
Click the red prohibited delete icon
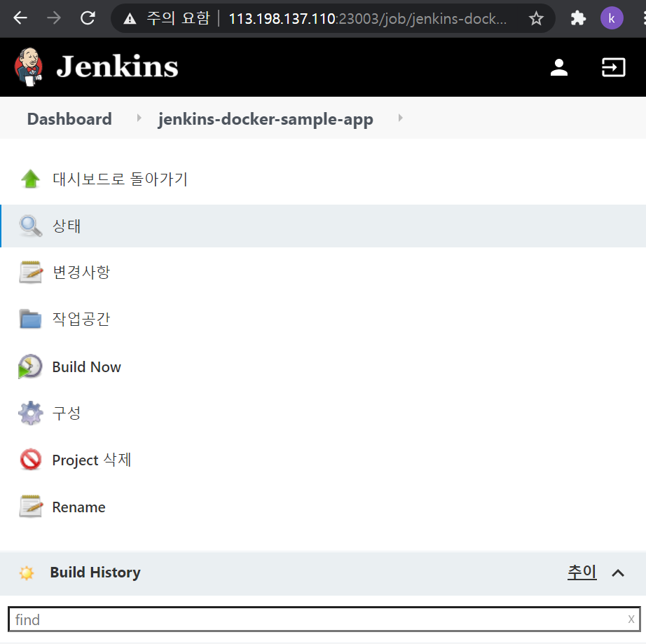point(31,460)
